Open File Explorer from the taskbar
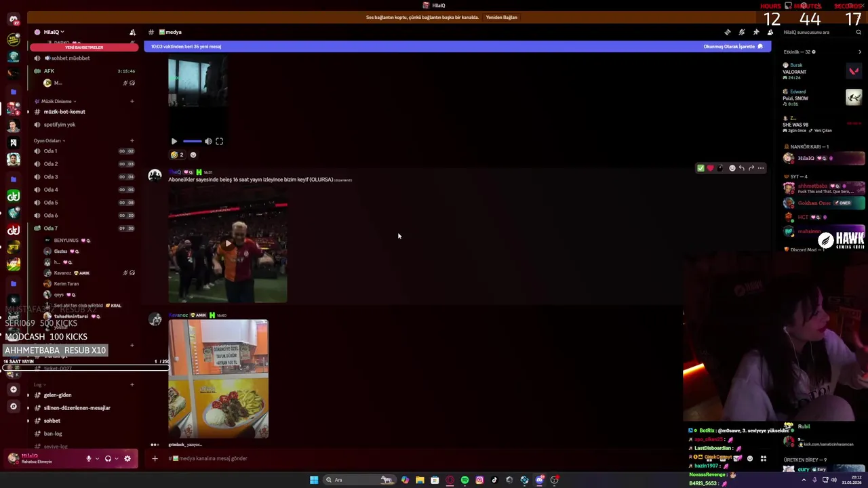This screenshot has height=488, width=868. [x=420, y=480]
